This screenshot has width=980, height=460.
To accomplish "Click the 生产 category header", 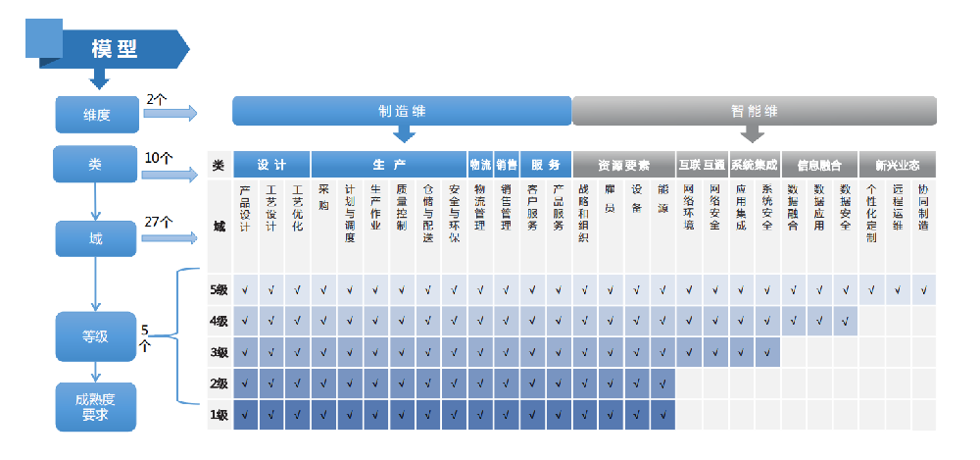I will [388, 164].
